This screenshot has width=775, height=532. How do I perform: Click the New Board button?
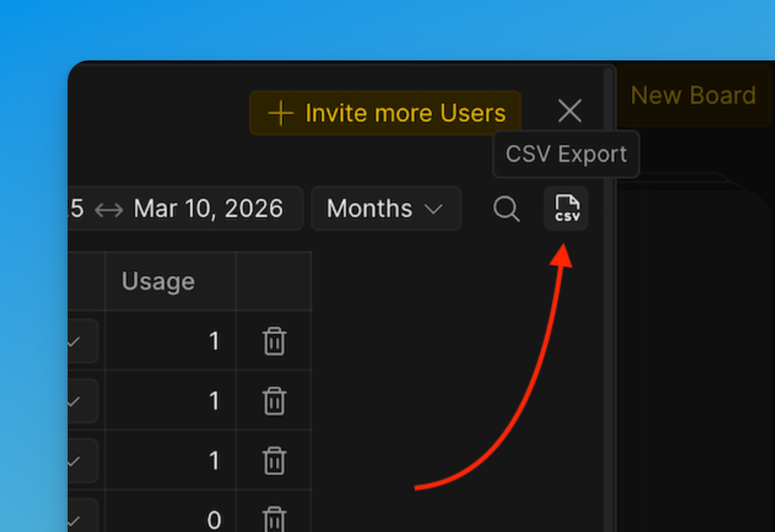(x=693, y=95)
